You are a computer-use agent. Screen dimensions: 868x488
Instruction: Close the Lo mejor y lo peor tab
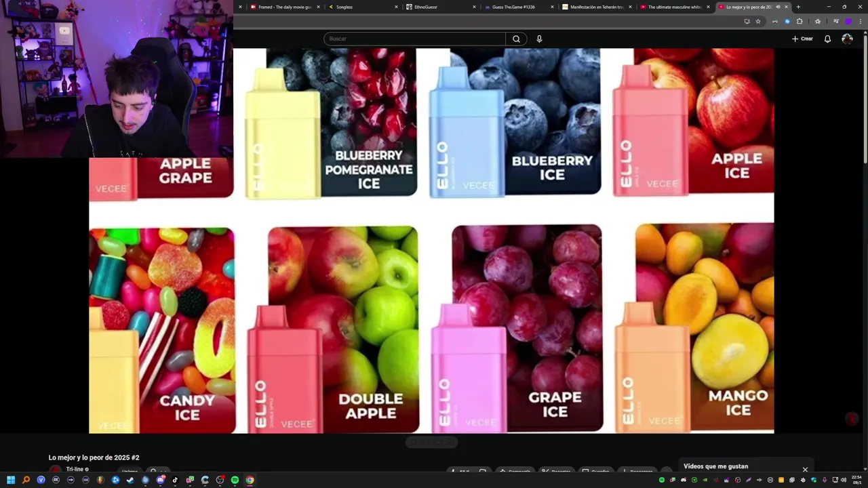coord(786,7)
